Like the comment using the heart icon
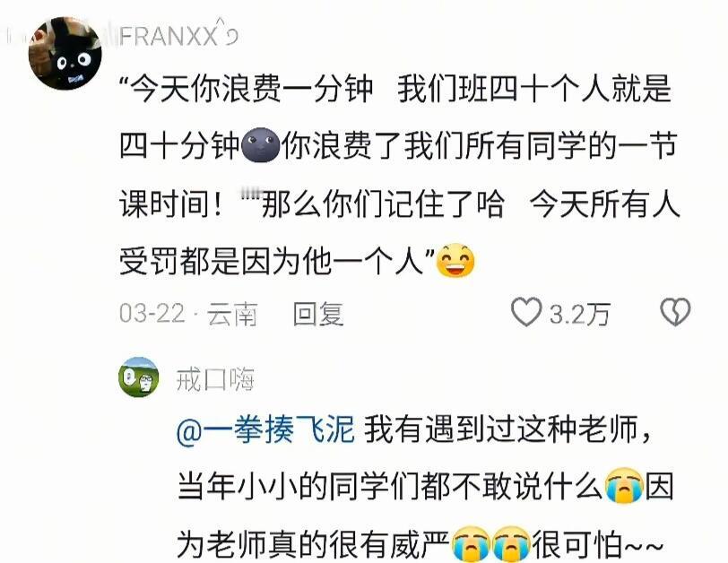728x563 pixels. click(x=526, y=312)
